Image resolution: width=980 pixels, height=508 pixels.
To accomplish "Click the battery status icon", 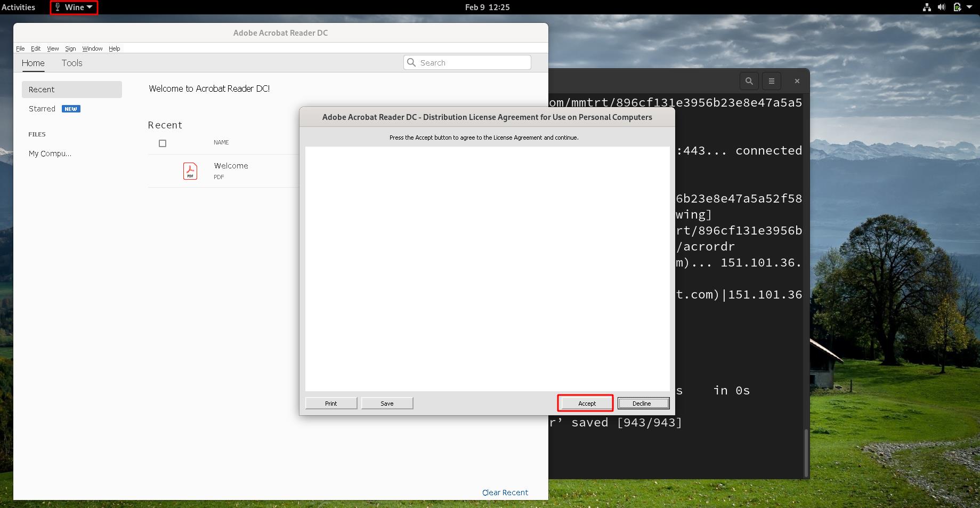I will point(957,7).
